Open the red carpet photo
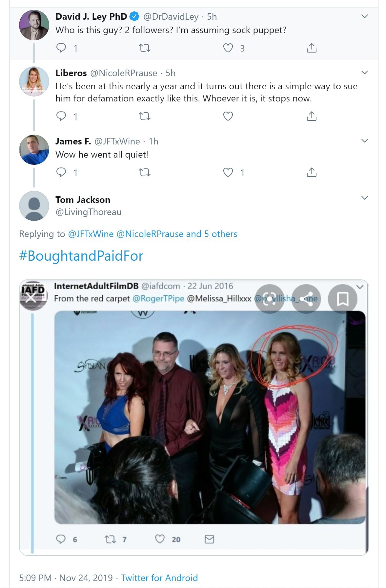Image resolution: width=386 pixels, height=588 pixels. [x=210, y=417]
